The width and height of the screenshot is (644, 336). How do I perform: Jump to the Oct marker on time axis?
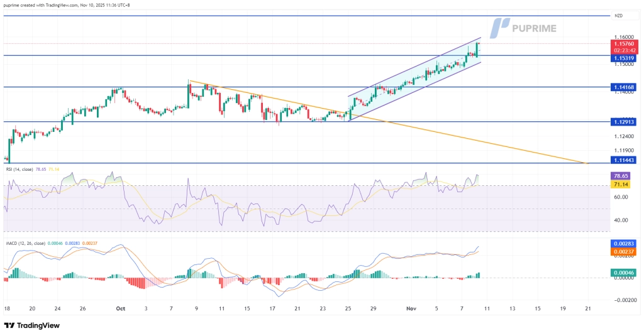121,309
